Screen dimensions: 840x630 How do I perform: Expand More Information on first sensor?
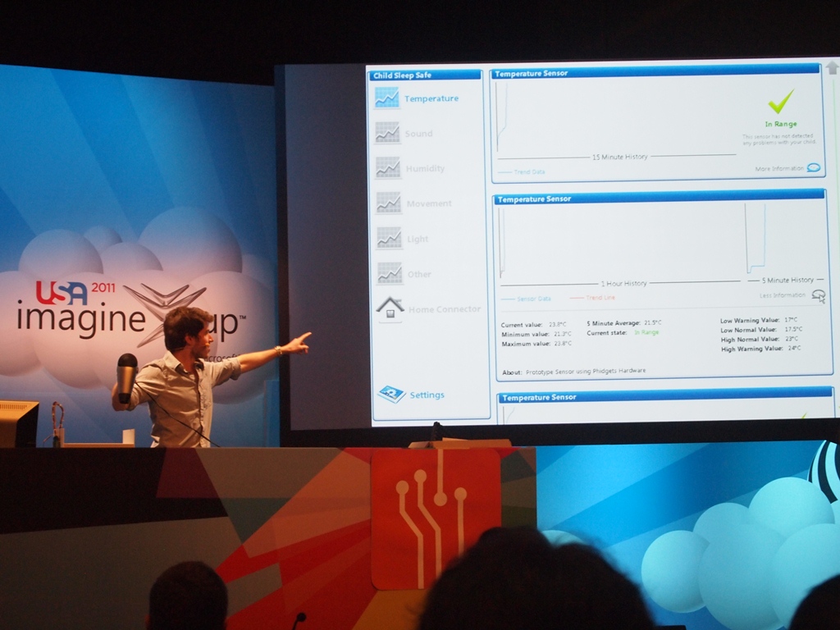pos(813,167)
